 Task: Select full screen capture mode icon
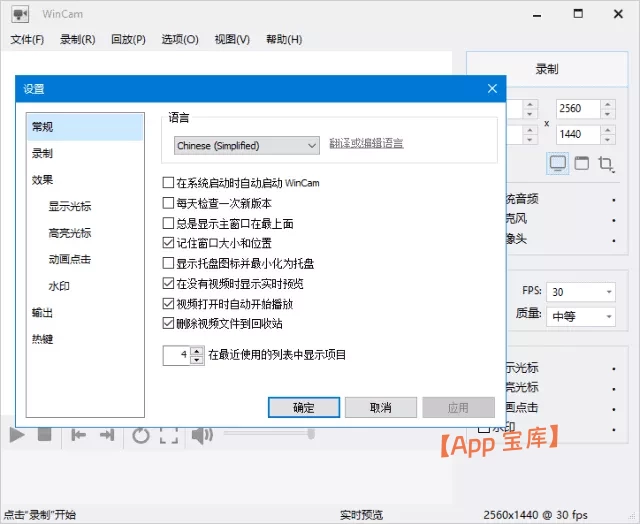tap(558, 164)
